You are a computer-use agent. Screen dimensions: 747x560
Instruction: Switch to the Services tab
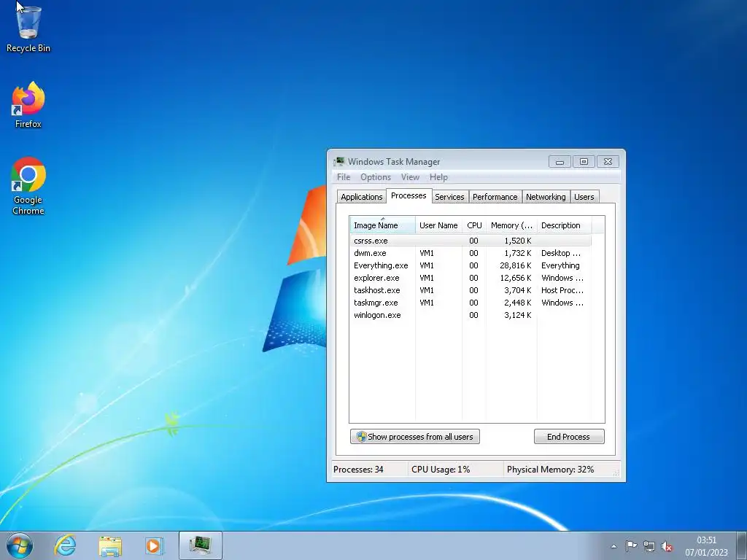pos(449,197)
